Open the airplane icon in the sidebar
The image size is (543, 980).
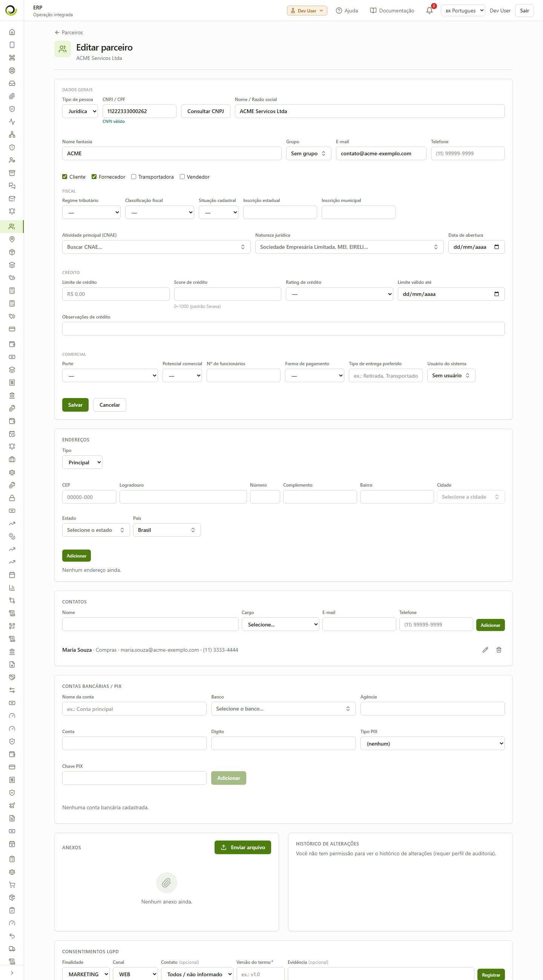coord(12,805)
